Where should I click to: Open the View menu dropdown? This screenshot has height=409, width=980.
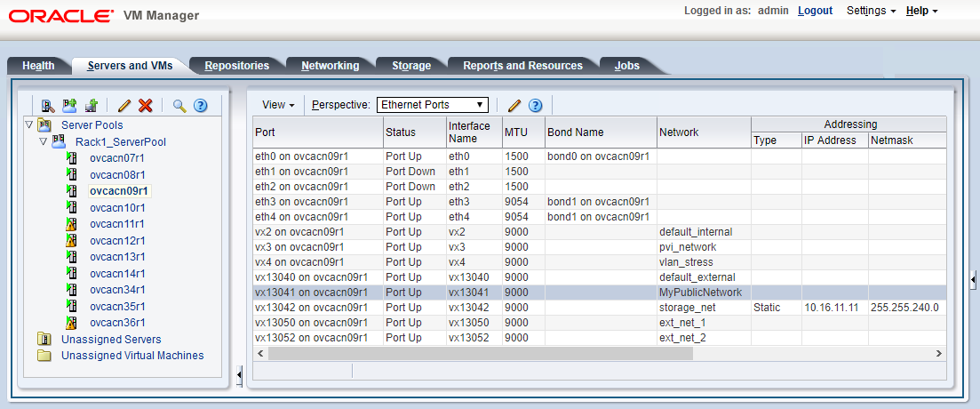[x=278, y=105]
